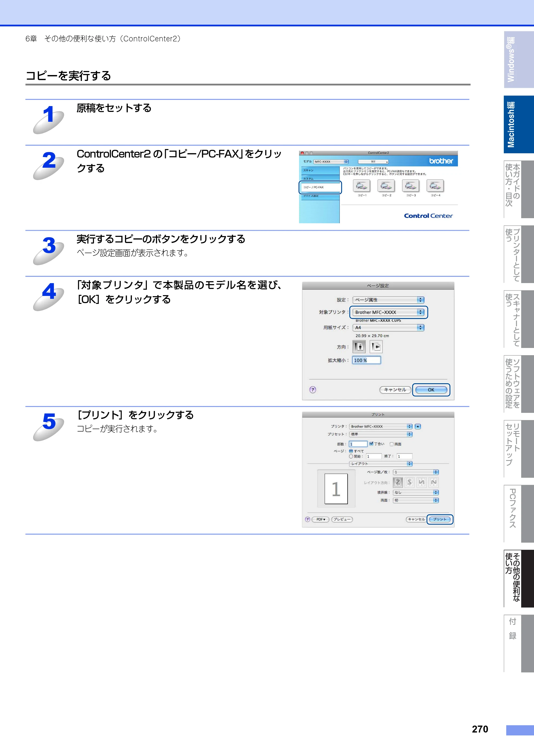
Task: Select the コピー / PC-FAX tab
Action: coord(320,187)
